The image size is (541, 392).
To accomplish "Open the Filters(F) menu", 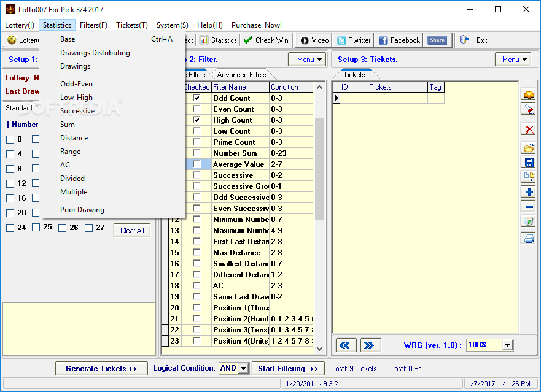I will tap(93, 25).
